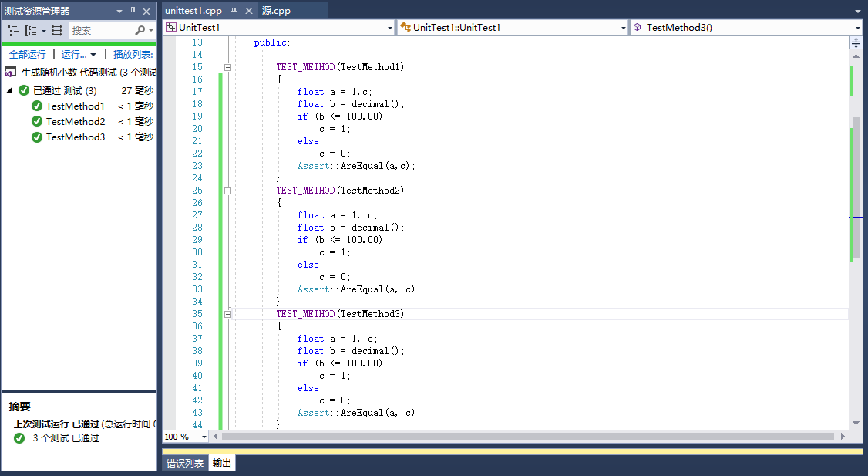Click the class icon beside UnitTest1::UnitTest1
The height and width of the screenshot is (476, 868).
pos(405,27)
